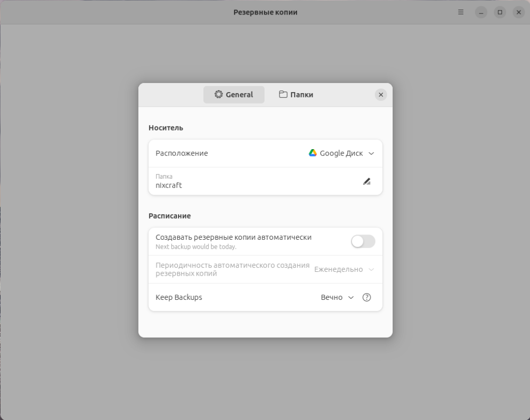Click the gear icon on General tab

click(219, 94)
